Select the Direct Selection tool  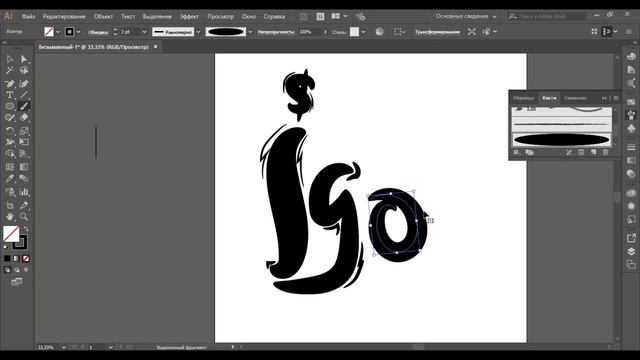pyautogui.click(x=24, y=60)
